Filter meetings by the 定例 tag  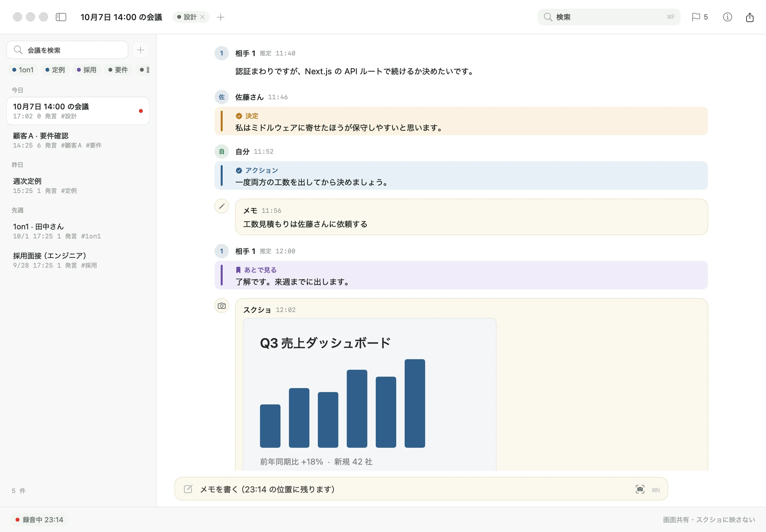tap(56, 70)
